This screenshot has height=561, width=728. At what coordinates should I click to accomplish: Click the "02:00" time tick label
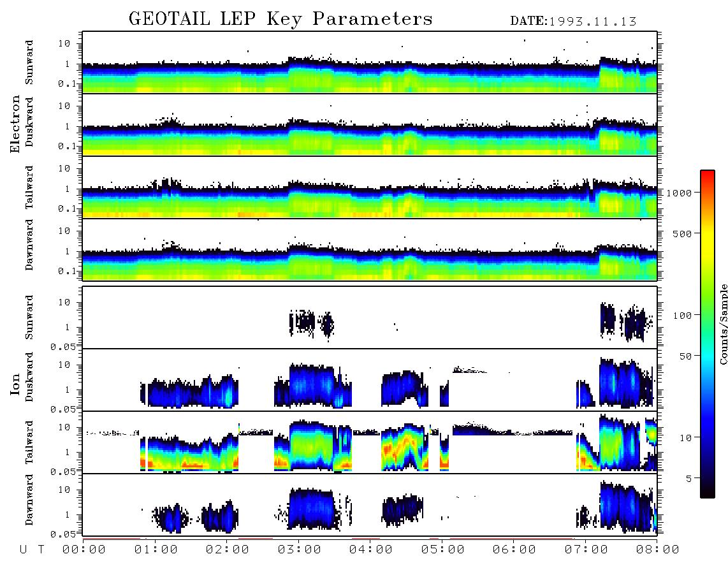pos(228,550)
